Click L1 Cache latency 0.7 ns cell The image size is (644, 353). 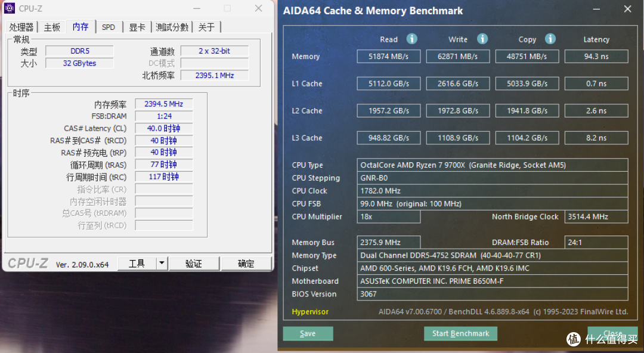point(596,83)
